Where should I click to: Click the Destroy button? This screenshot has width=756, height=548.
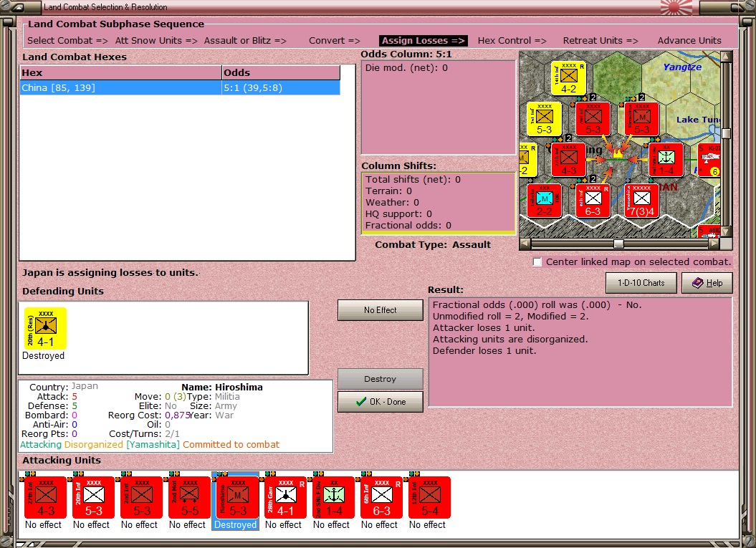click(381, 379)
